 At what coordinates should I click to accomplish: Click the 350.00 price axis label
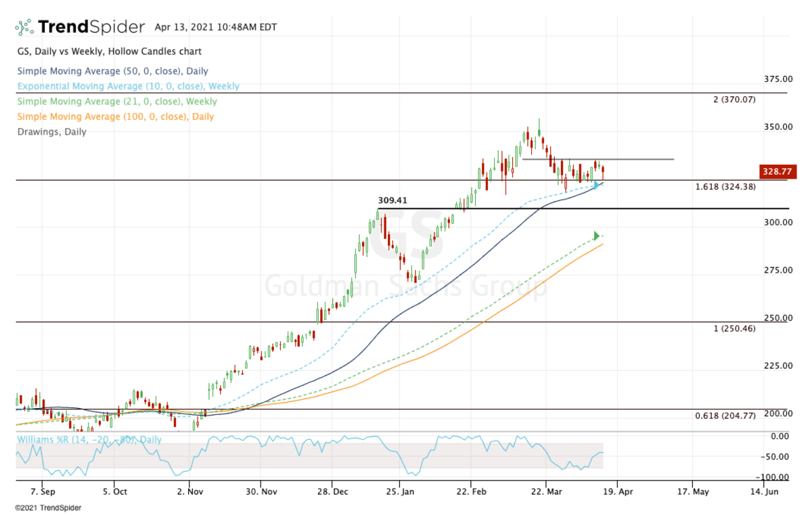(778, 127)
